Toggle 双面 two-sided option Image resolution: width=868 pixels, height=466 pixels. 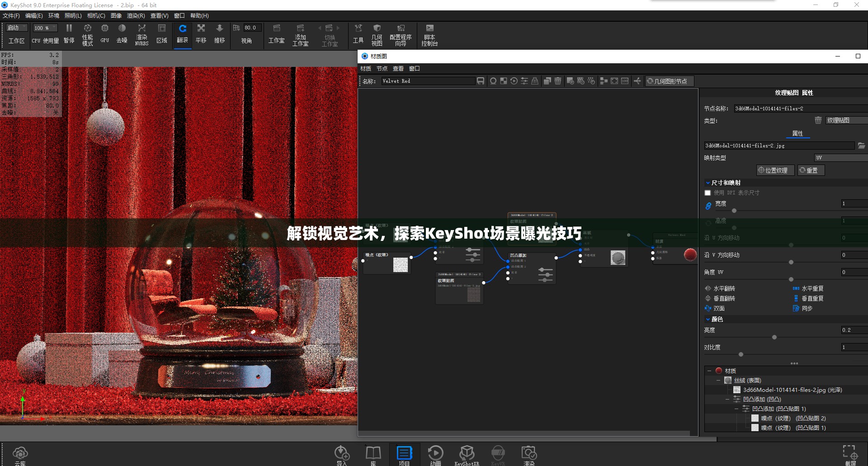coord(714,308)
